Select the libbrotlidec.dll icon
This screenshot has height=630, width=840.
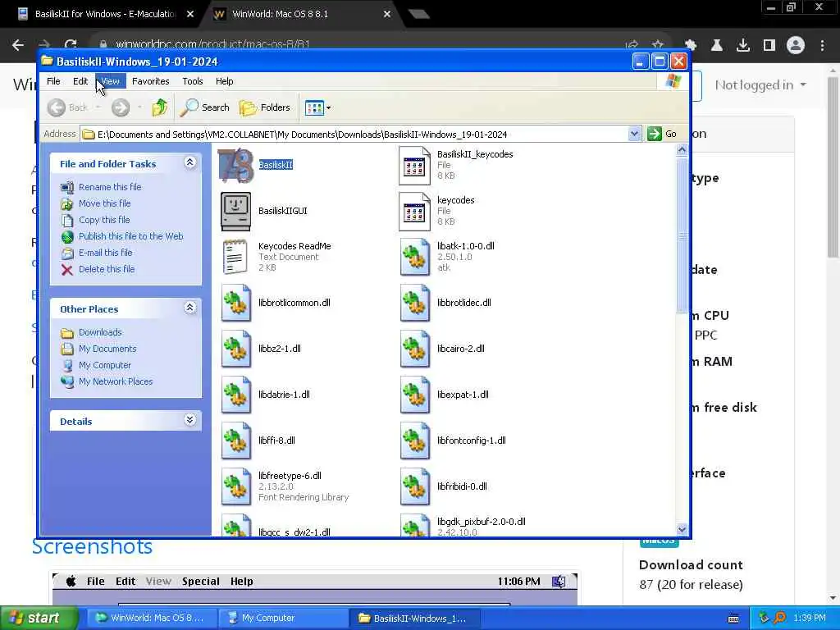click(x=414, y=304)
